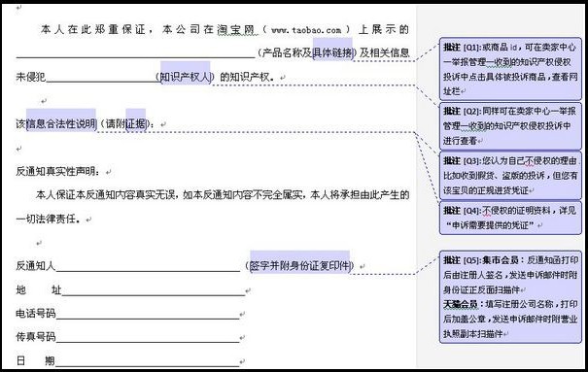Click the www.taobao.com URL text
The height and width of the screenshot is (372, 588).
(x=306, y=29)
